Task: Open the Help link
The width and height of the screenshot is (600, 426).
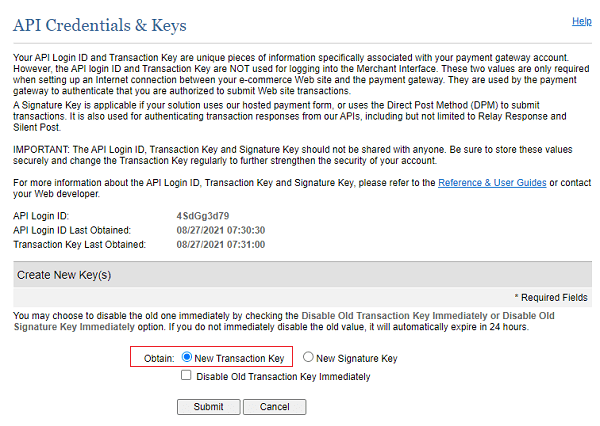Action: (581, 20)
